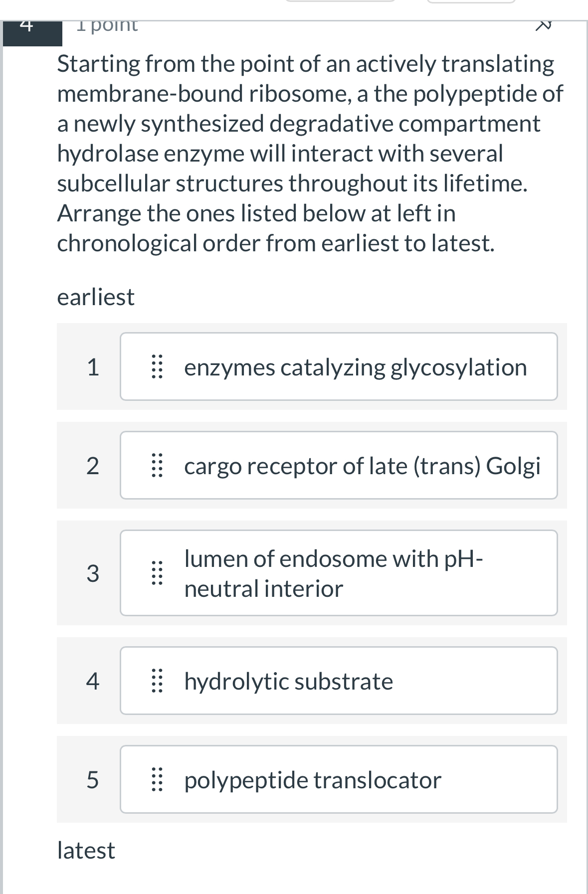Click the drag handle on cargo receptor option

point(158,466)
